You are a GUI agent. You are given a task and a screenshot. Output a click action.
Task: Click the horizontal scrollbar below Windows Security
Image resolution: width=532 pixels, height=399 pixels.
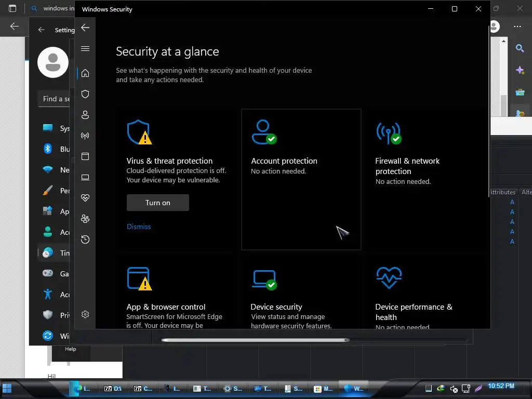tap(255, 340)
